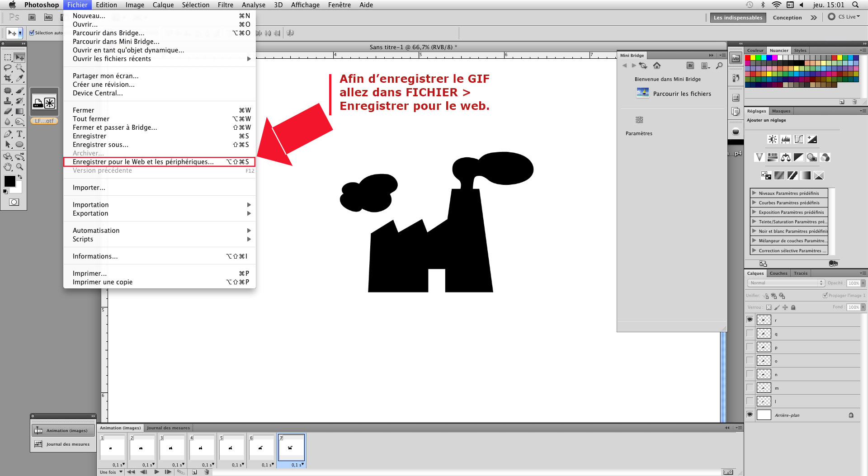Select the Type (T) tool
The width and height of the screenshot is (868, 476).
pos(19,134)
